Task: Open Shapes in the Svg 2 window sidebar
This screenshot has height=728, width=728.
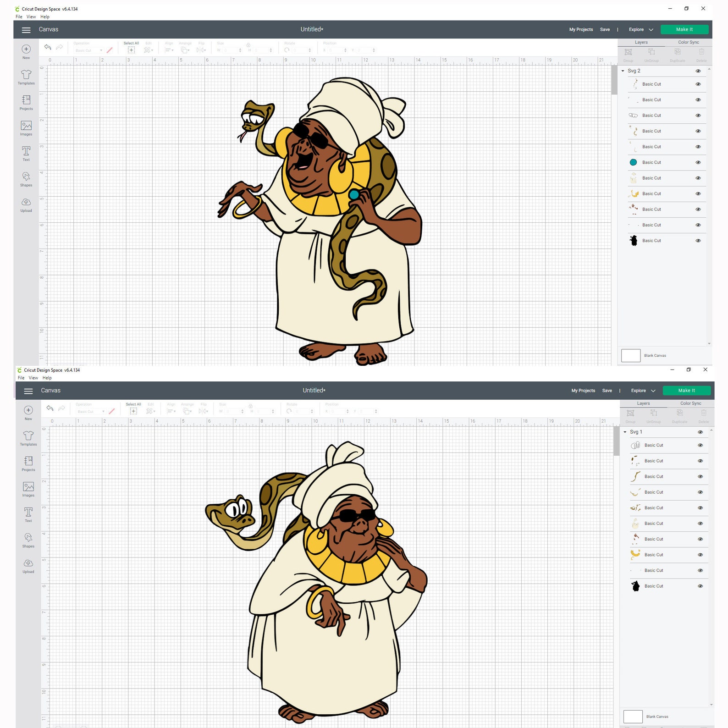Action: (26, 179)
